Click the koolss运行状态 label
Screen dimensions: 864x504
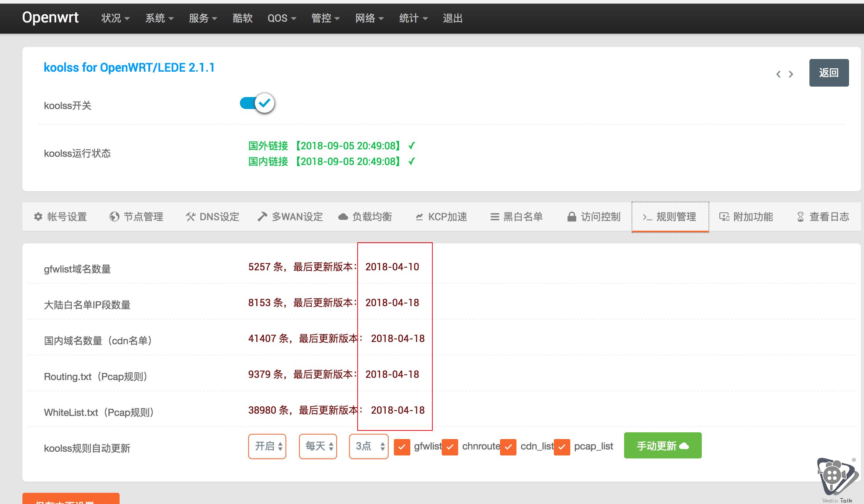point(77,153)
